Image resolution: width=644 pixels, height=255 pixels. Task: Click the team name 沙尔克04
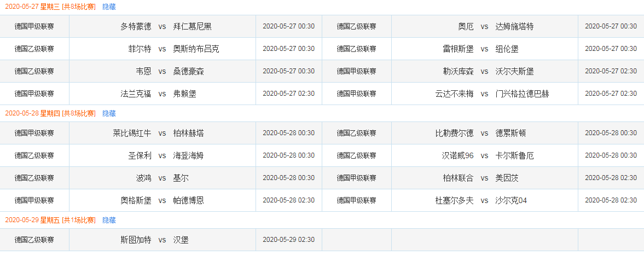pyautogui.click(x=511, y=201)
